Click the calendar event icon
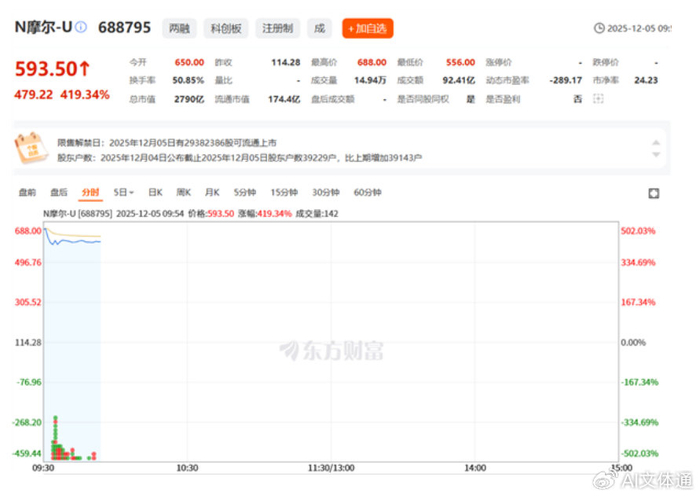Image resolution: width=700 pixels, height=496 pixels. (x=31, y=148)
